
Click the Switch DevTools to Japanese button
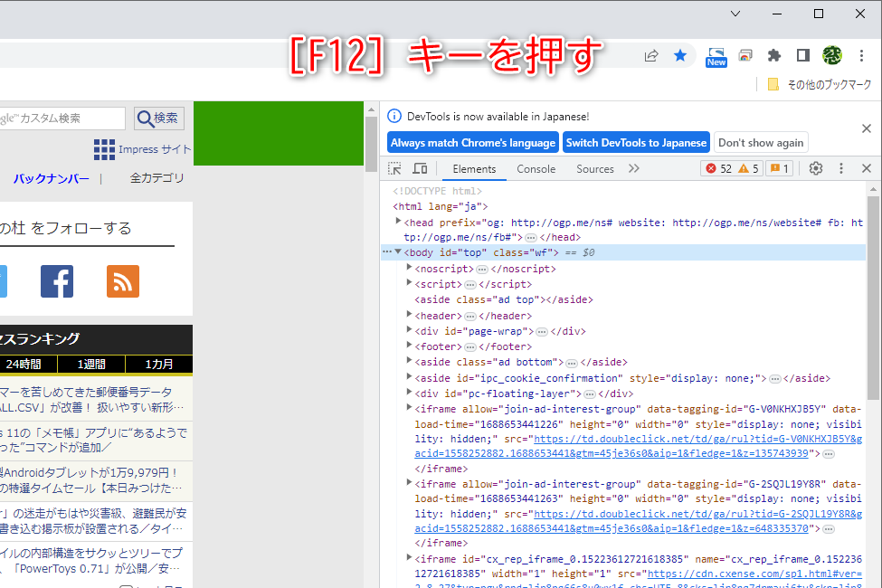pyautogui.click(x=636, y=142)
